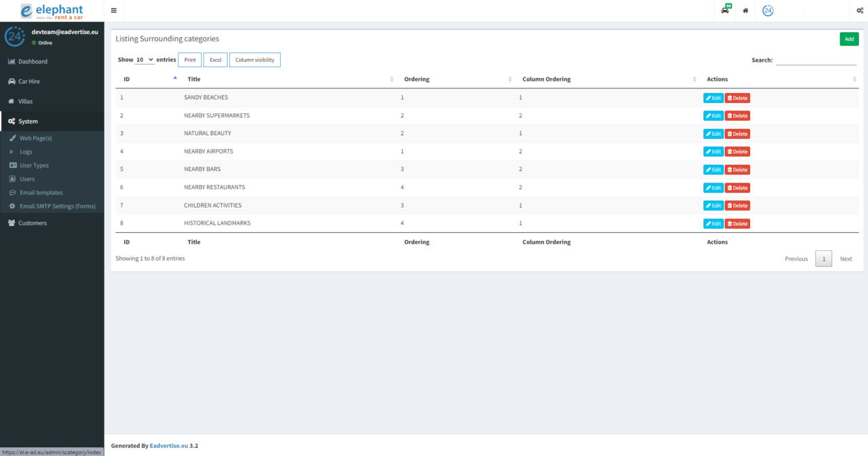Screen dimensions: 868x456
Task: Collapse the System sidebar section
Action: (28, 121)
